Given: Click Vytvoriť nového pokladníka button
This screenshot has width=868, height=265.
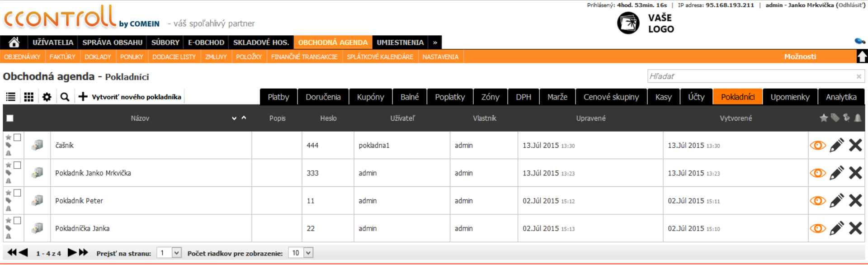Looking at the screenshot, I should pos(130,97).
